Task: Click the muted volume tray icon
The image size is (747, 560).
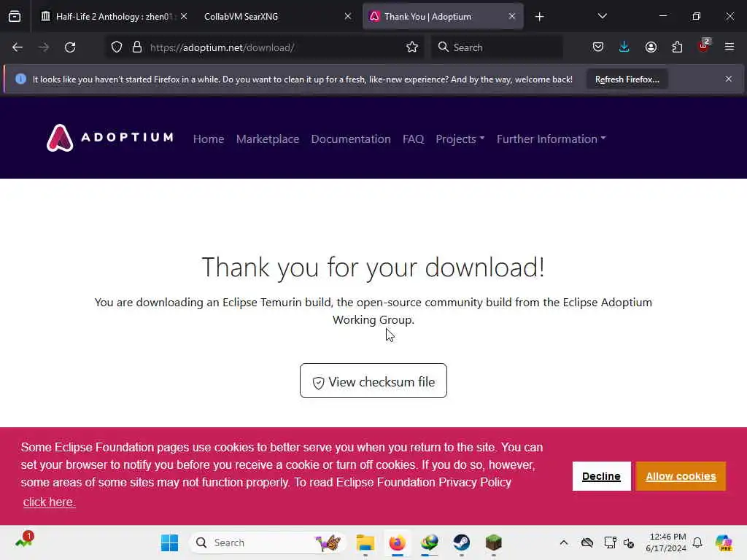Action: click(x=629, y=542)
